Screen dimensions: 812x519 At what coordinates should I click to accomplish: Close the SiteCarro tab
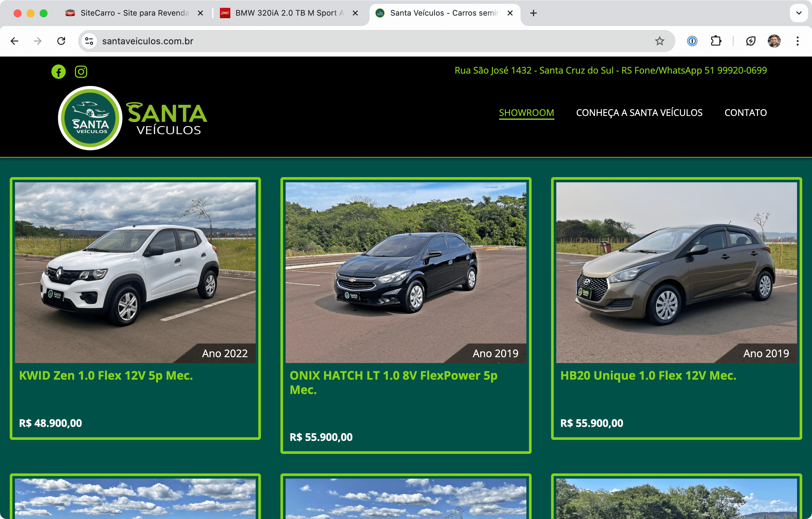point(200,13)
